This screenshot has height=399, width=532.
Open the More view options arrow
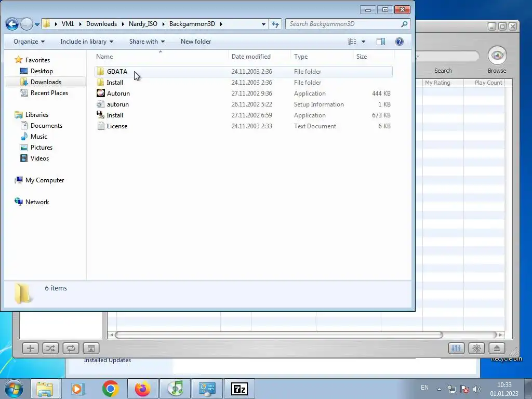pos(363,42)
